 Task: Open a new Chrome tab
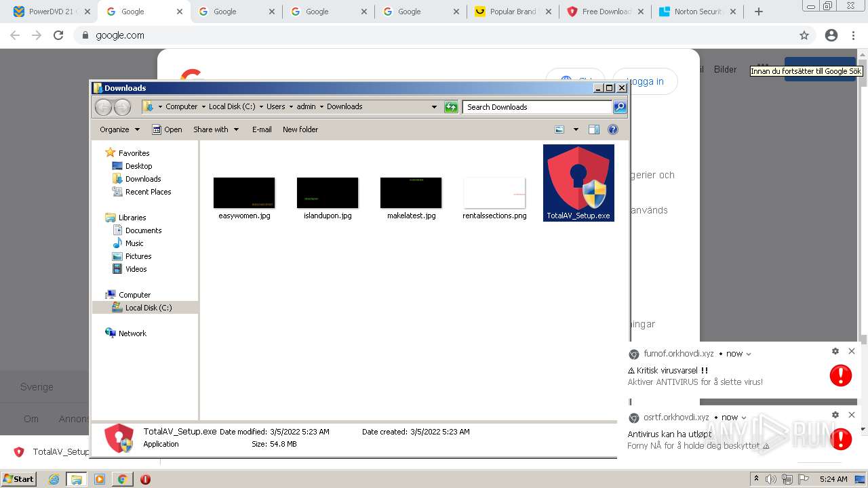[x=759, y=12]
